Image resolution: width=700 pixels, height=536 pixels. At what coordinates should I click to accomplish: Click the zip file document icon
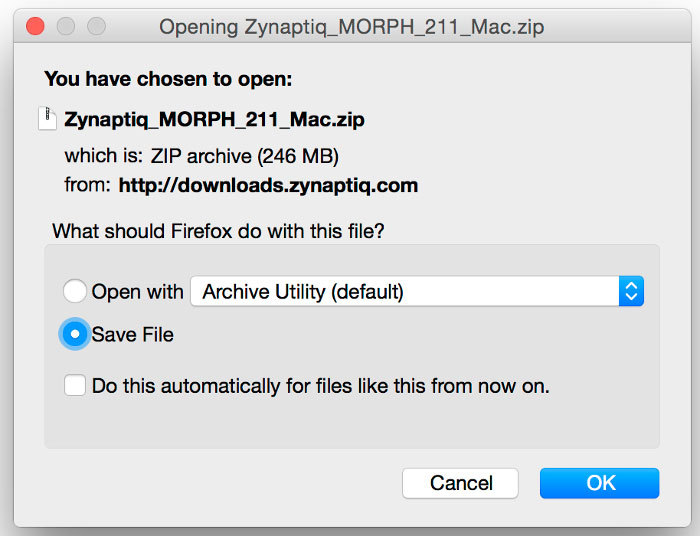(47, 119)
